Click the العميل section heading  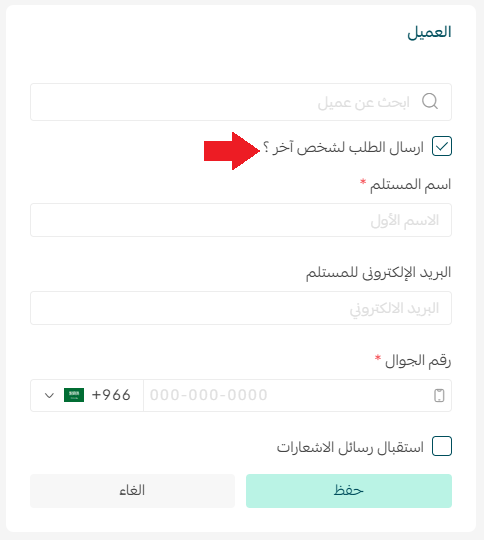tap(429, 32)
